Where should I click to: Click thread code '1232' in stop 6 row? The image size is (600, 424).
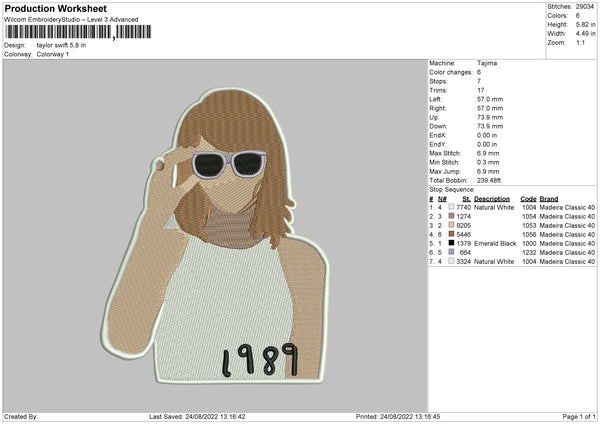click(x=529, y=253)
